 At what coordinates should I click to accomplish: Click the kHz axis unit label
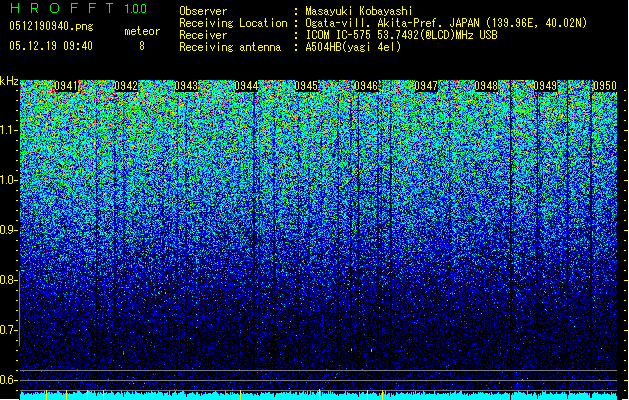(x=9, y=81)
